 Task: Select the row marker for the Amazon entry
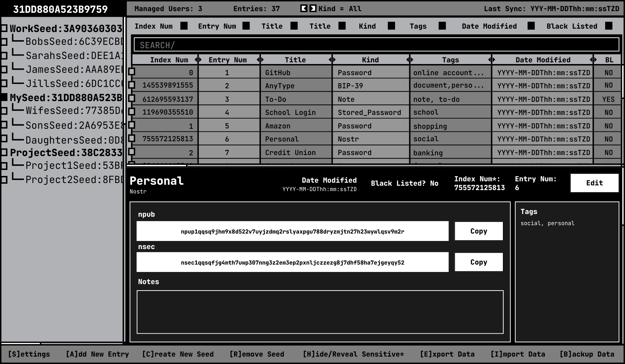tap(132, 125)
